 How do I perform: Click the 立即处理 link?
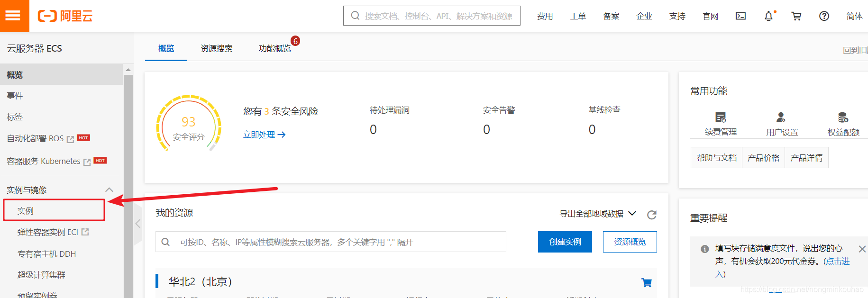pyautogui.click(x=264, y=135)
